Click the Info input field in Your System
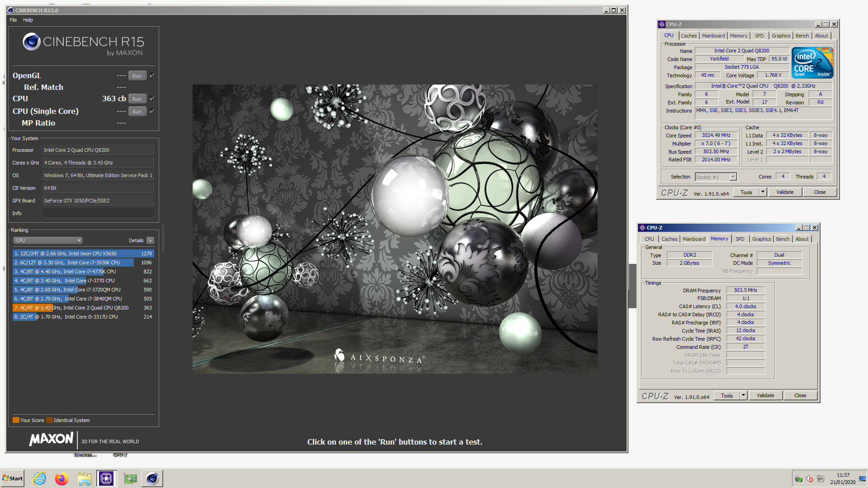This screenshot has width=868, height=488. pyautogui.click(x=98, y=213)
